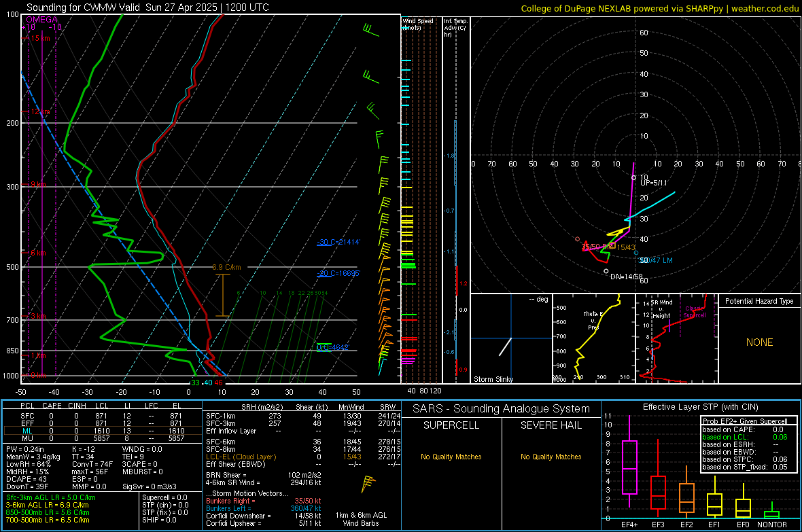Click the Sfc-3km AGL LR value
The width and height of the screenshot is (802, 532).
51,497
